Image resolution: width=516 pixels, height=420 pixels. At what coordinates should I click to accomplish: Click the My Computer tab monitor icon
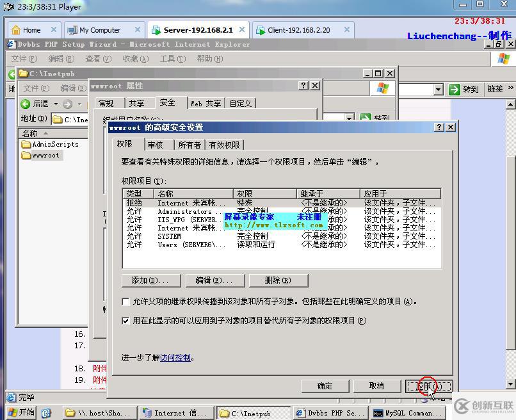pyautogui.click(x=72, y=30)
